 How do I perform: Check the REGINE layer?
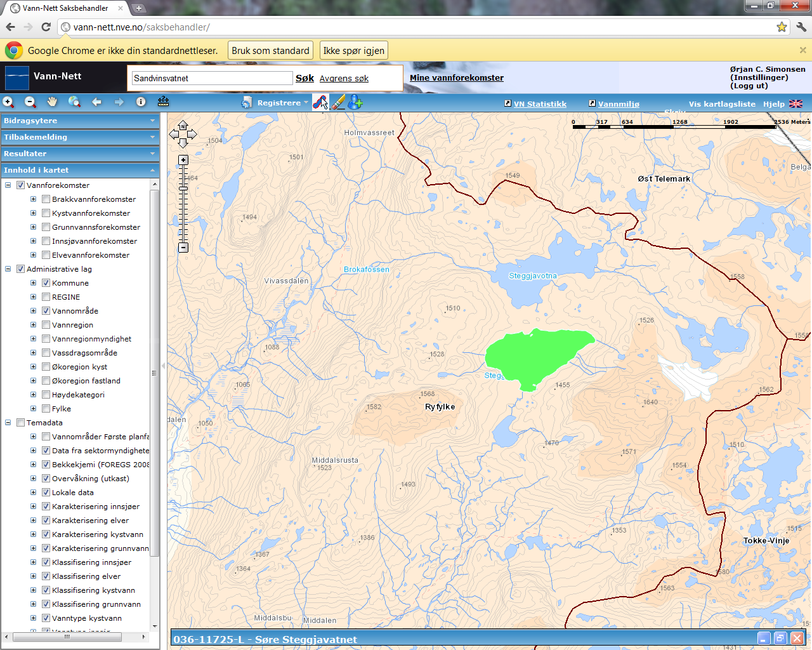(46, 297)
